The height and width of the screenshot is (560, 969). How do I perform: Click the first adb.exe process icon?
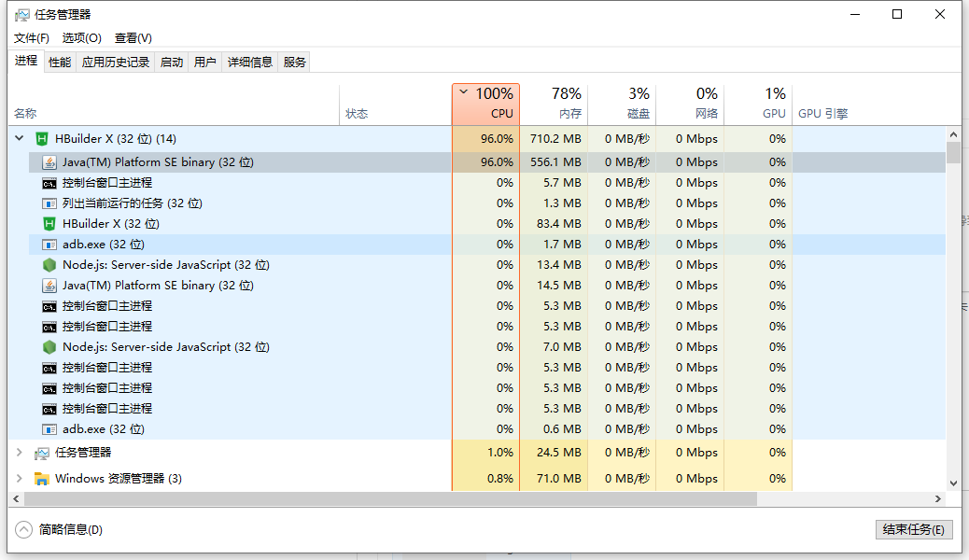49,245
